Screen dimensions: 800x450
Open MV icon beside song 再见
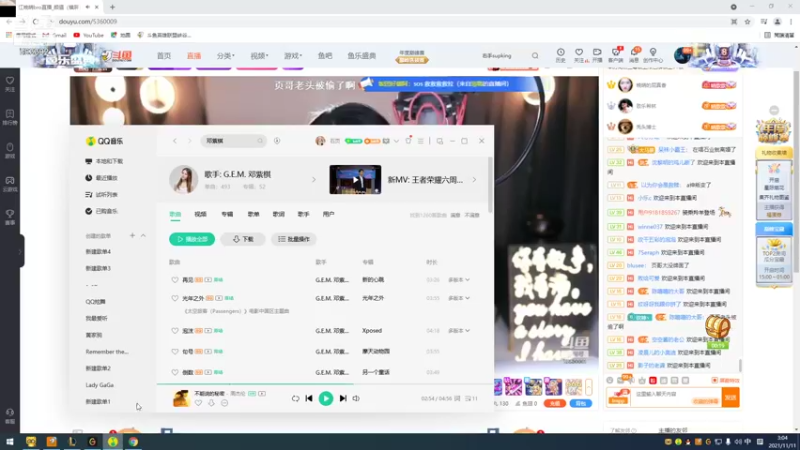tap(208, 280)
